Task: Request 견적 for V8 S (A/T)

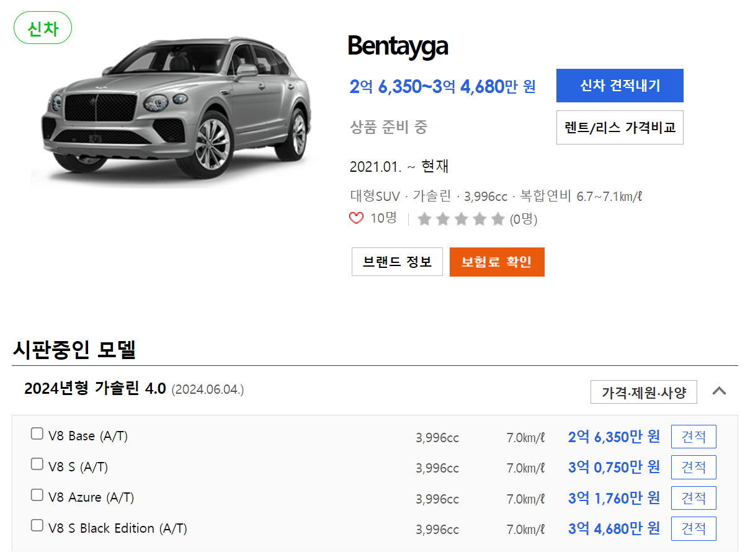Action: (x=694, y=467)
